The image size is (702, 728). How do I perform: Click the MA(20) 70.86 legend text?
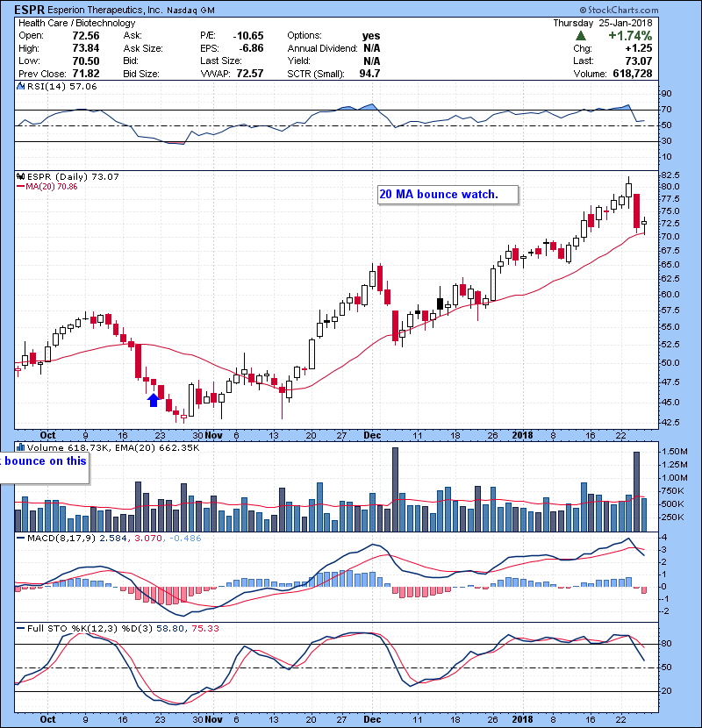point(52,187)
